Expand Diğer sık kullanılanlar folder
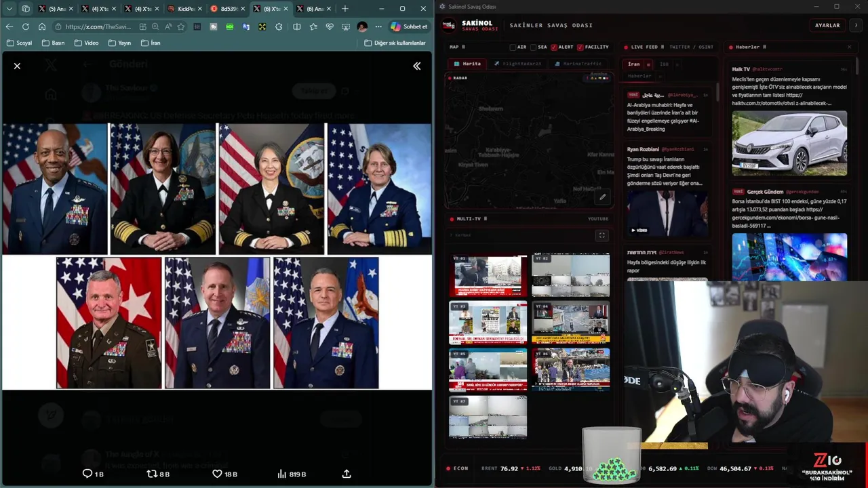 (x=395, y=43)
